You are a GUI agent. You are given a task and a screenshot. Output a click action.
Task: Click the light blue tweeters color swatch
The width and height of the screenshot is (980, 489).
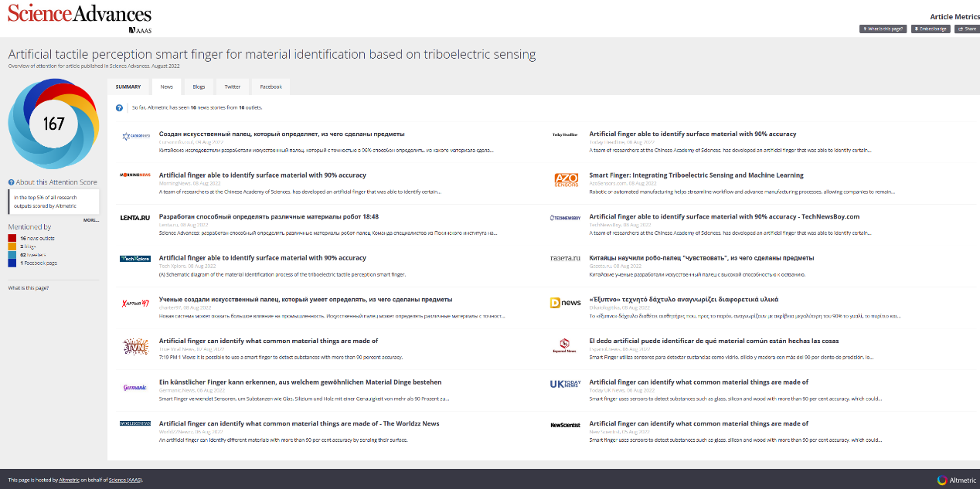[12, 254]
